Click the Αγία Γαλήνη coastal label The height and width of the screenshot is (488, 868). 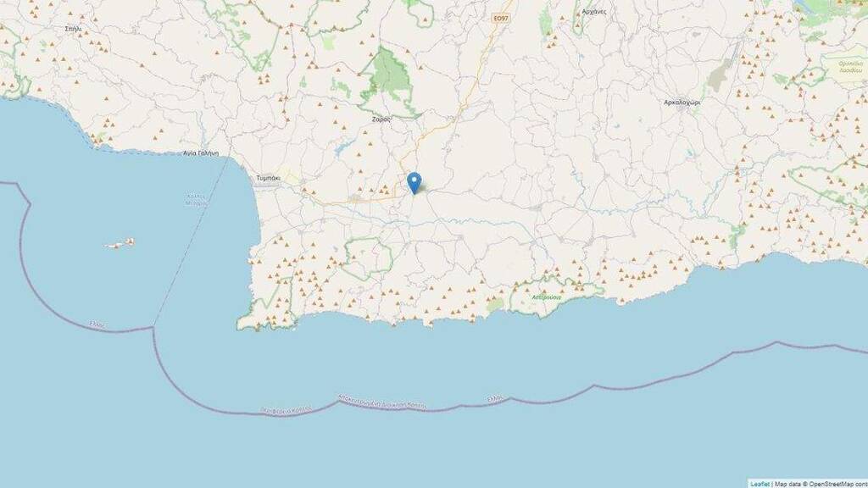pyautogui.click(x=201, y=153)
